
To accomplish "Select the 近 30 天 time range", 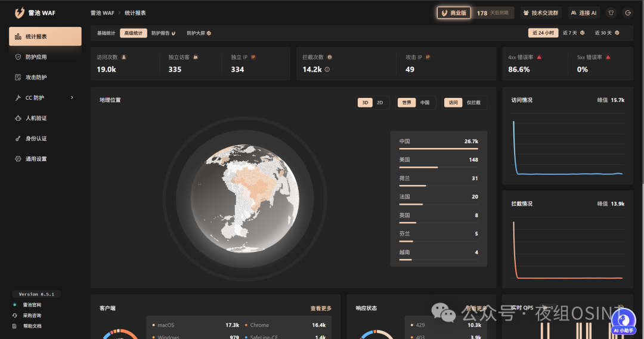I will [x=607, y=33].
